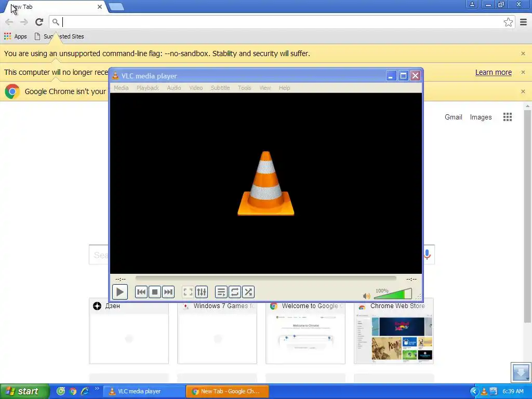
Task: Open the Gmail link
Action: 453,117
